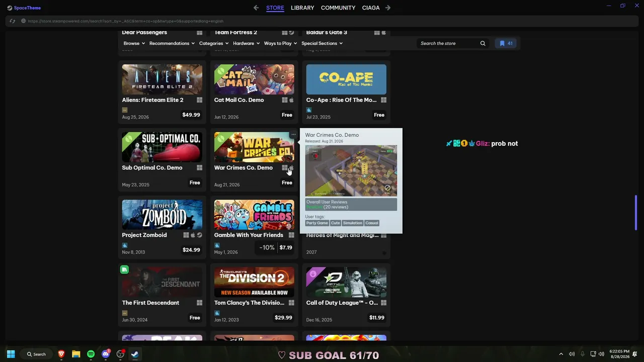Screen dimensions: 644x362
Task: Open the Sub Optimal Co. Demo thumbnail
Action: point(162,147)
